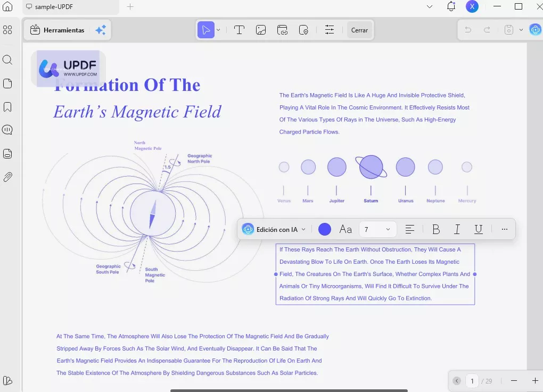543x392 pixels.
Task: Open the purple text color swatch
Action: (325, 229)
